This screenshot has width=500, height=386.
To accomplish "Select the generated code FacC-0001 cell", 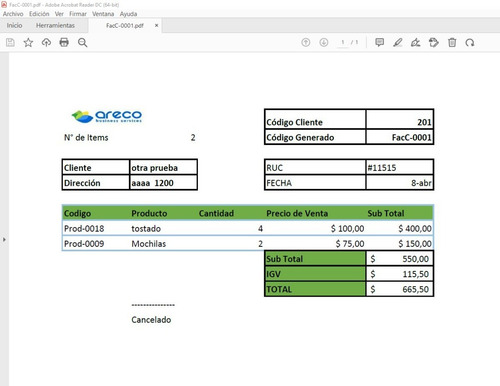I will tap(399, 137).
